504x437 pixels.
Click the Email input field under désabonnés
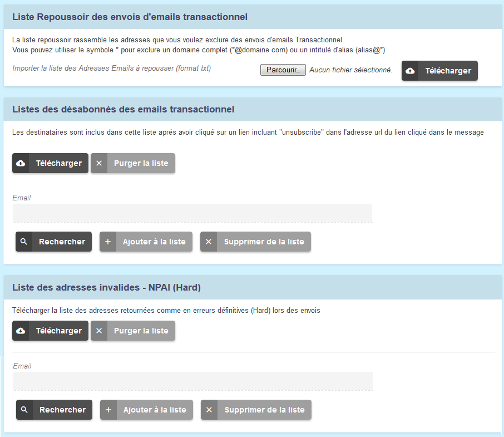tap(192, 213)
